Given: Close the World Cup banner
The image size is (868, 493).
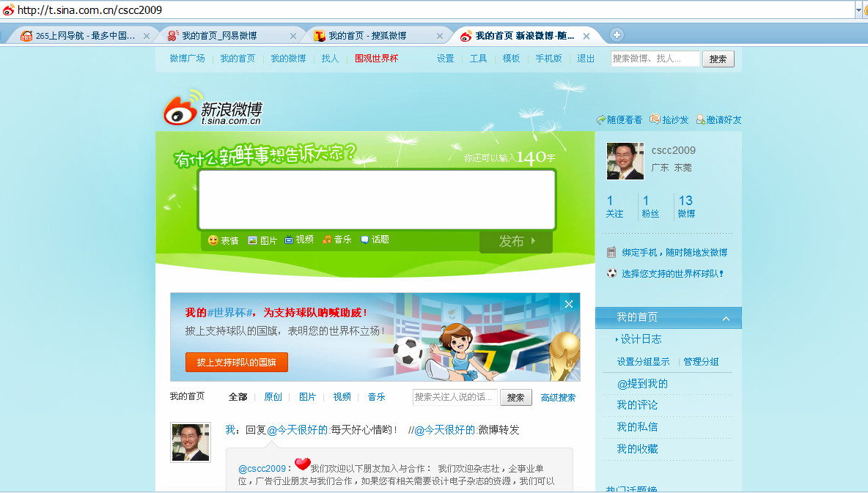Looking at the screenshot, I should click(x=568, y=304).
